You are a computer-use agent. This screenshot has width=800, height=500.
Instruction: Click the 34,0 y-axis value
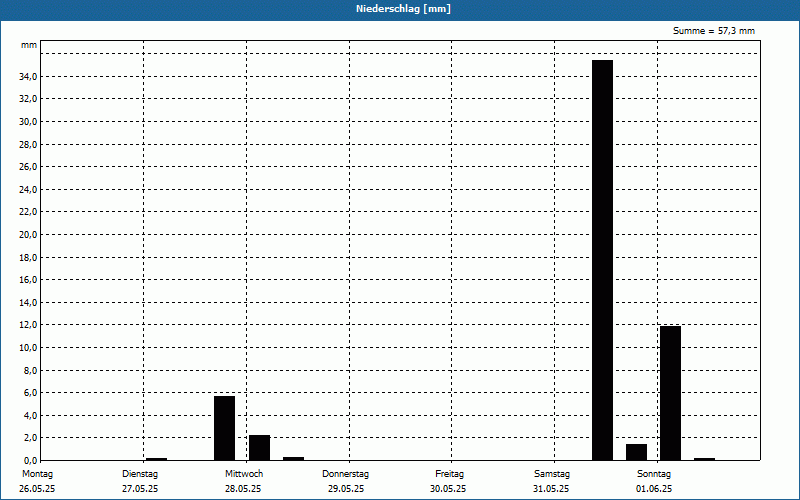point(29,77)
